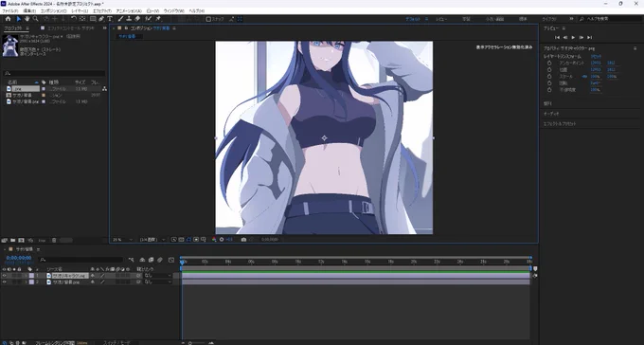Select the Selection arrow tool

(19, 19)
